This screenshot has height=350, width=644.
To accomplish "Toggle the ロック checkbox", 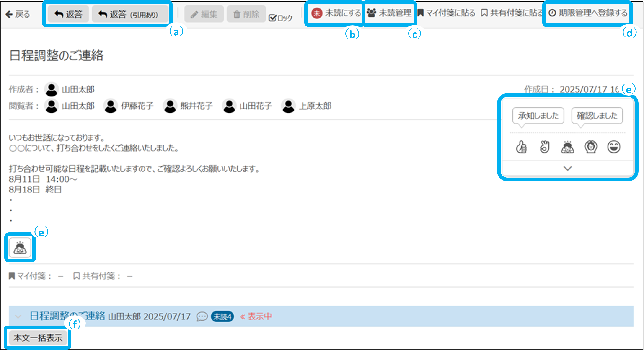I will (x=272, y=18).
